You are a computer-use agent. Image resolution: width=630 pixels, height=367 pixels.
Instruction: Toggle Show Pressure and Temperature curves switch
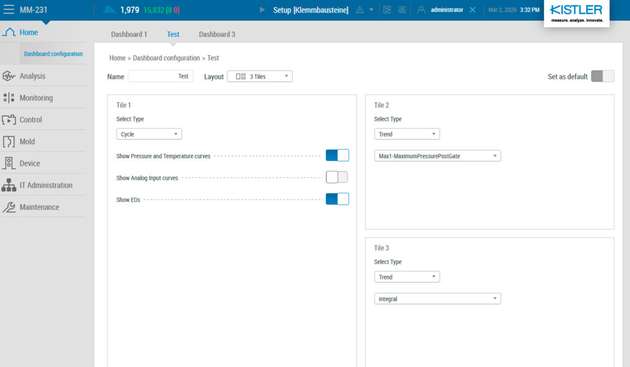(337, 156)
